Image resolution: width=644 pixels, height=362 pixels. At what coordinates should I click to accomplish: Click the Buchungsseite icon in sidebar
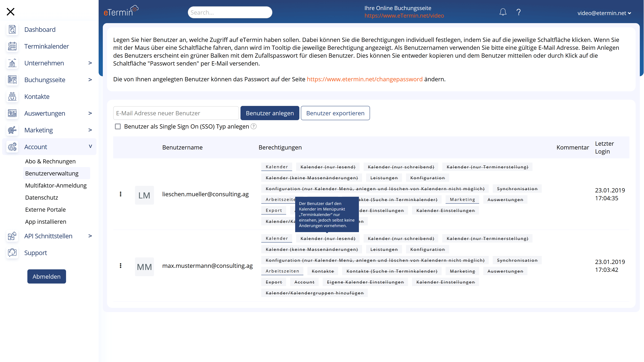coord(12,80)
